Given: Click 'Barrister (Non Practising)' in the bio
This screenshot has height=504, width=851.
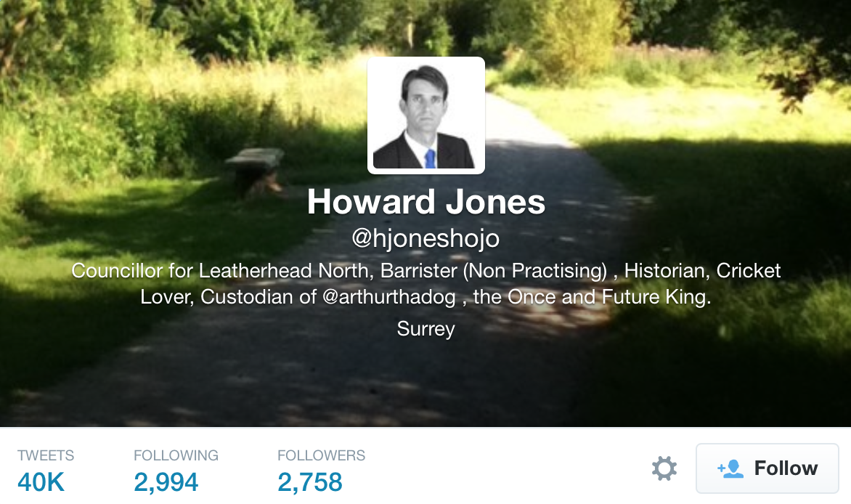Looking at the screenshot, I should (x=493, y=270).
